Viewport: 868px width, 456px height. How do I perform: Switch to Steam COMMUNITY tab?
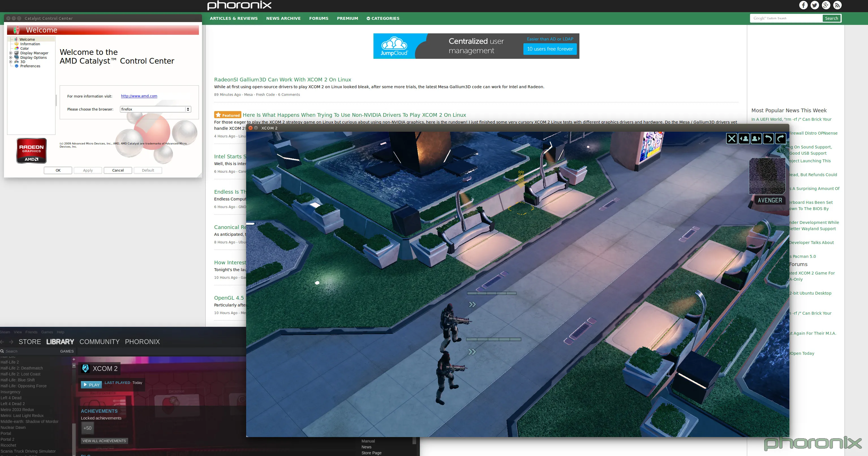pos(99,342)
